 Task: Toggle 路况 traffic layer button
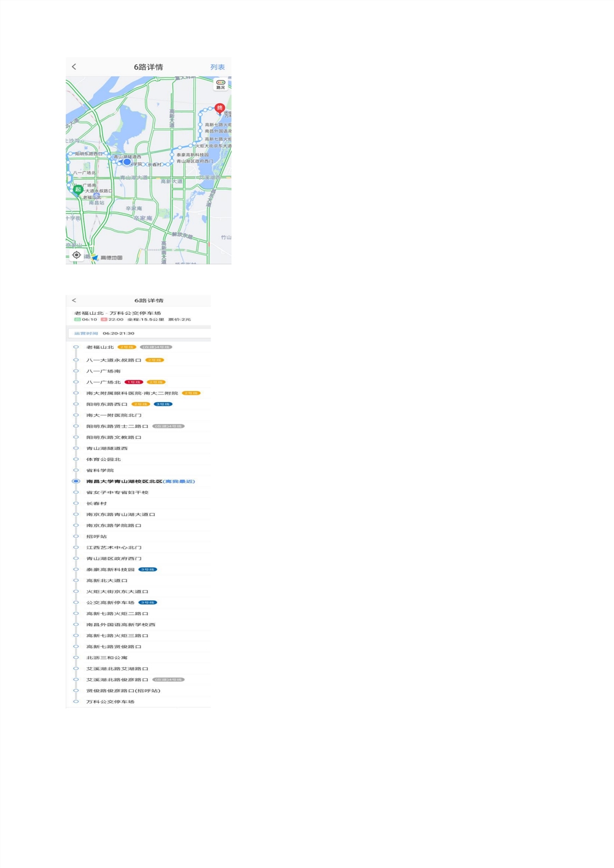(x=220, y=84)
